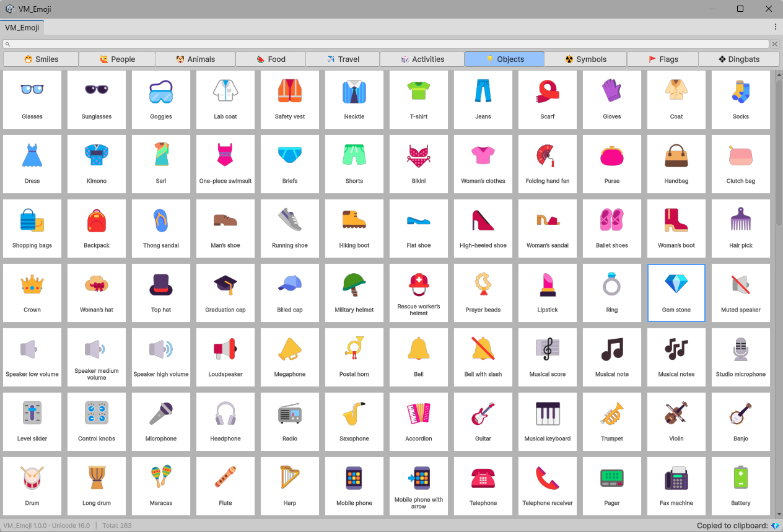Image resolution: width=783 pixels, height=532 pixels.
Task: Click 'VM_Emoji 1.0.0 · Unicode 16.0' status text
Action: [x=46, y=525]
